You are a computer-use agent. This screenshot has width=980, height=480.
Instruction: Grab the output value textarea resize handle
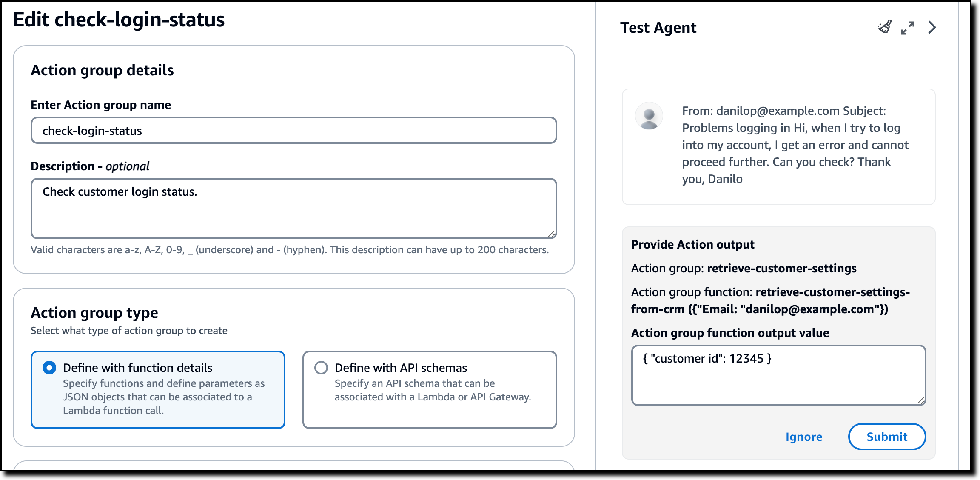921,400
